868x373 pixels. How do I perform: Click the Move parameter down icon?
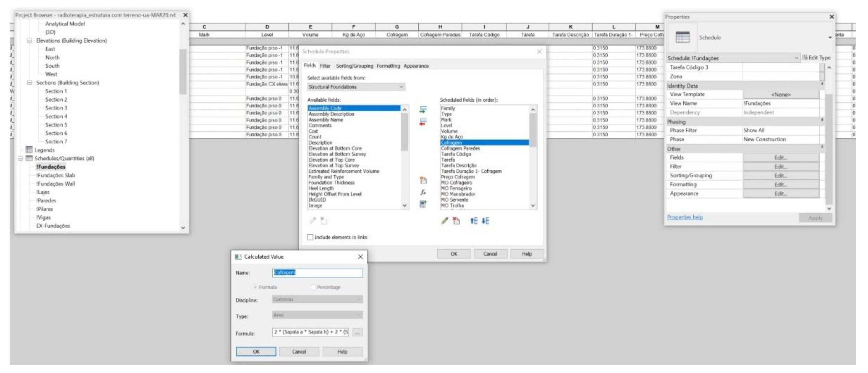tap(485, 221)
